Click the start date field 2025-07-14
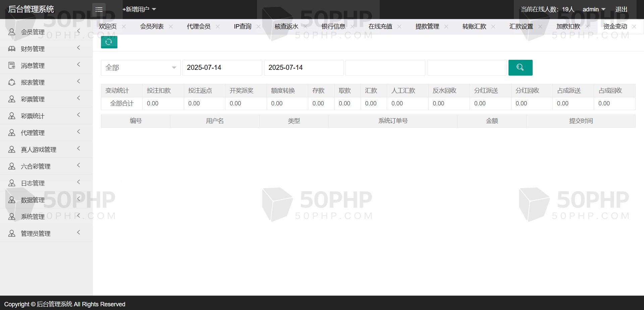The image size is (644, 310). (222, 68)
